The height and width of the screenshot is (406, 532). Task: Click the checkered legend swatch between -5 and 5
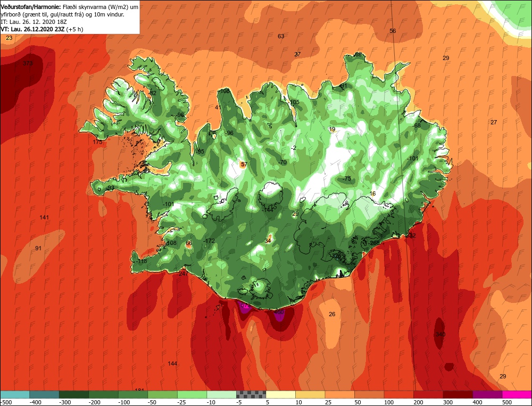tap(251, 394)
